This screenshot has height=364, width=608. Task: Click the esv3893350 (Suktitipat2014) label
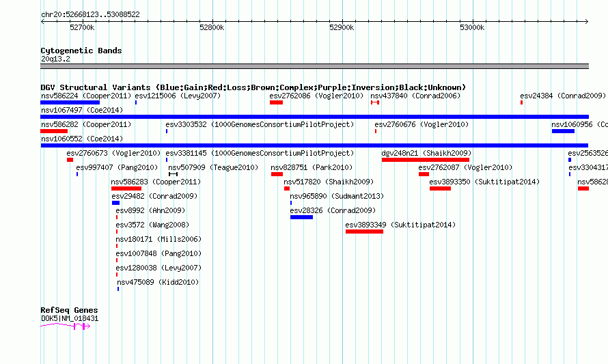485,182
